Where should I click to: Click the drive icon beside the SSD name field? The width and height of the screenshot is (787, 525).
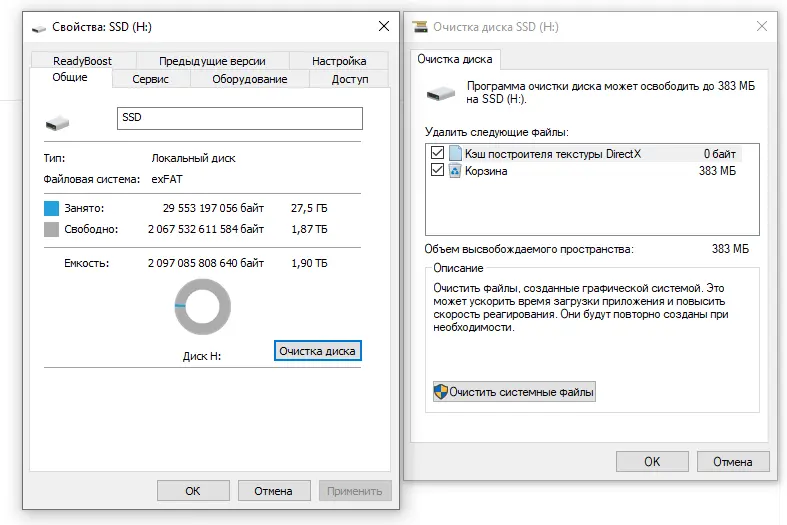59,122
